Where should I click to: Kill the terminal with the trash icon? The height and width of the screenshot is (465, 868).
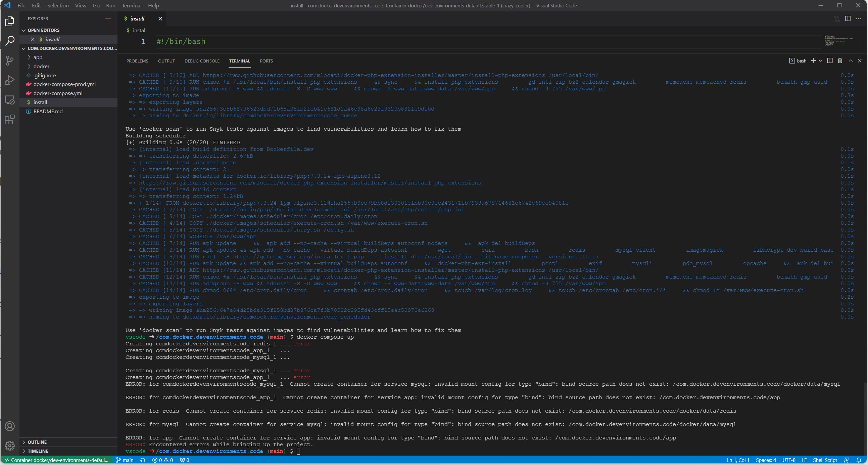click(840, 61)
